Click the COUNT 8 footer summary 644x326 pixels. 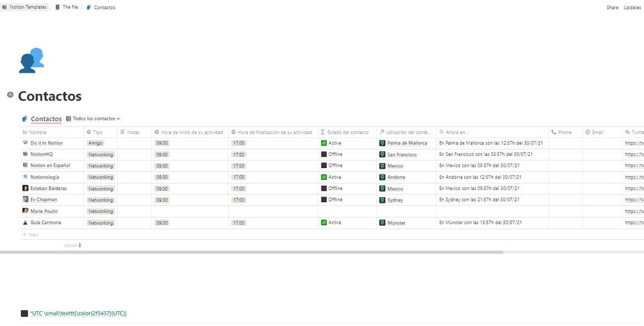pyautogui.click(x=72, y=245)
